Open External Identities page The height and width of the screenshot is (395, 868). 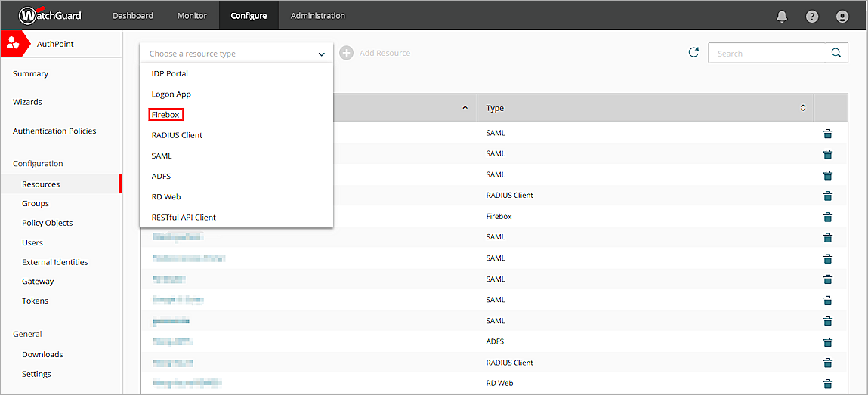tap(54, 262)
